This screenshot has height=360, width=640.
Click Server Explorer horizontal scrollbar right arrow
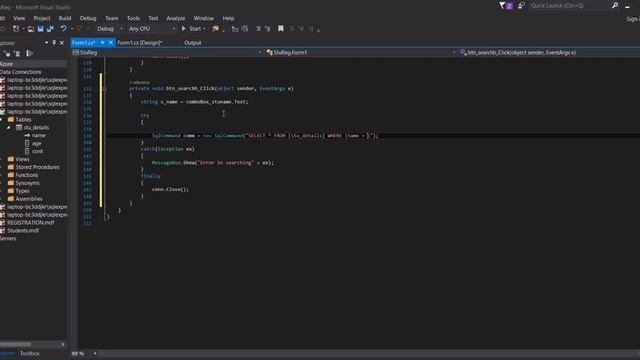pyautogui.click(x=63, y=344)
